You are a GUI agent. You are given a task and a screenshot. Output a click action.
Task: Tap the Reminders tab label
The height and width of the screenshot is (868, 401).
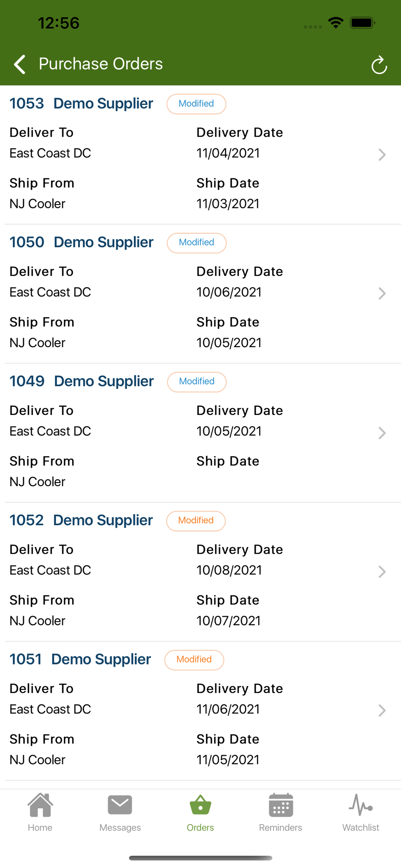tap(280, 828)
